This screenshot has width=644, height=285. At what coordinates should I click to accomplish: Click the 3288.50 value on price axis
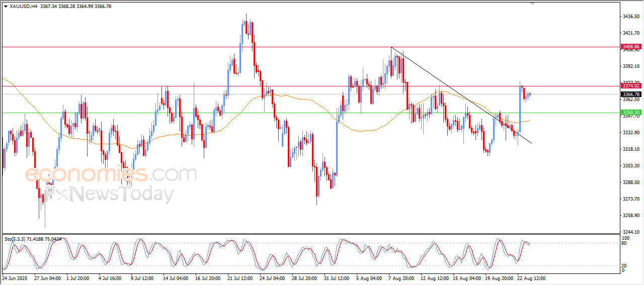pyautogui.click(x=631, y=182)
